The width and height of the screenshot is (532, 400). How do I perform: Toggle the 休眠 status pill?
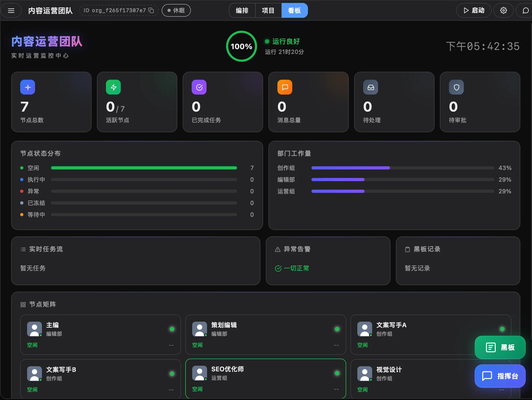(176, 10)
